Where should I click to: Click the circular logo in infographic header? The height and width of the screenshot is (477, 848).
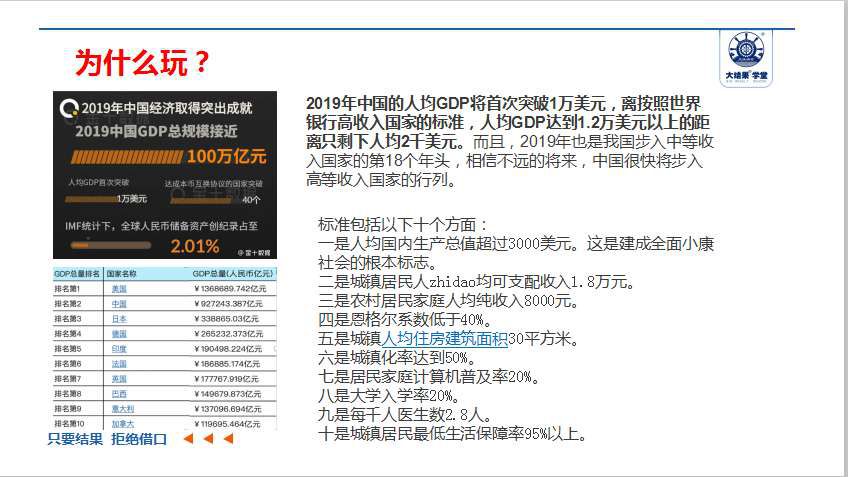pyautogui.click(x=67, y=108)
